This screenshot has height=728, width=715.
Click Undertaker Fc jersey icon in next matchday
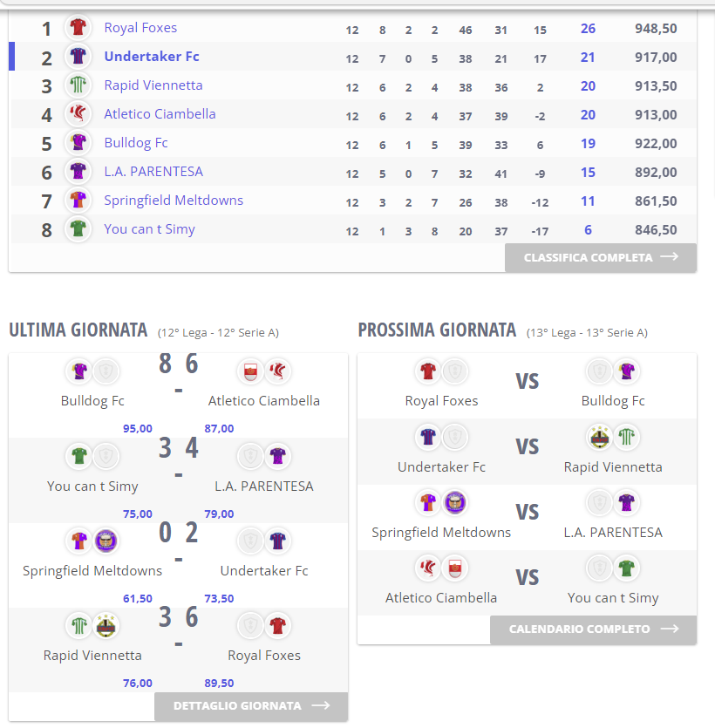[427, 437]
